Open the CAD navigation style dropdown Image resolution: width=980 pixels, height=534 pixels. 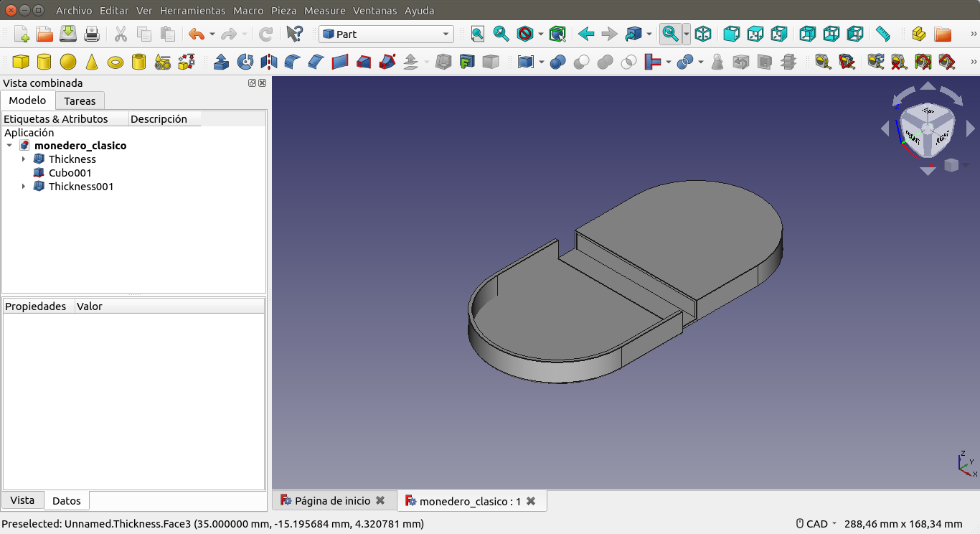817,524
